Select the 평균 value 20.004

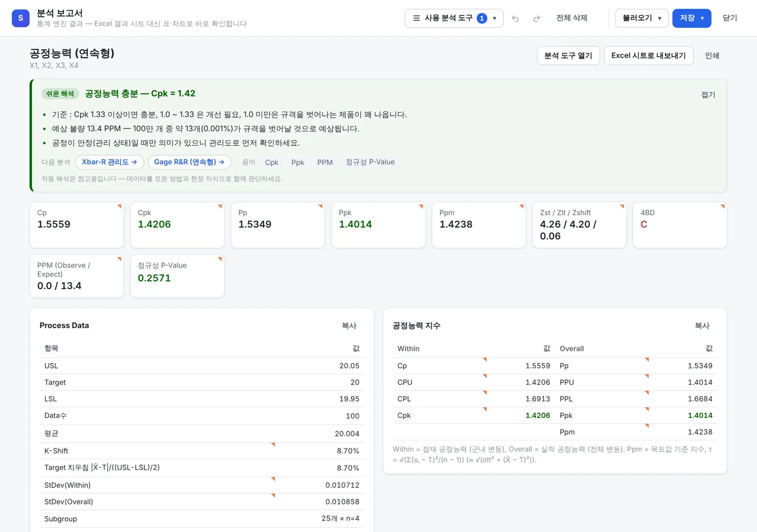(347, 434)
